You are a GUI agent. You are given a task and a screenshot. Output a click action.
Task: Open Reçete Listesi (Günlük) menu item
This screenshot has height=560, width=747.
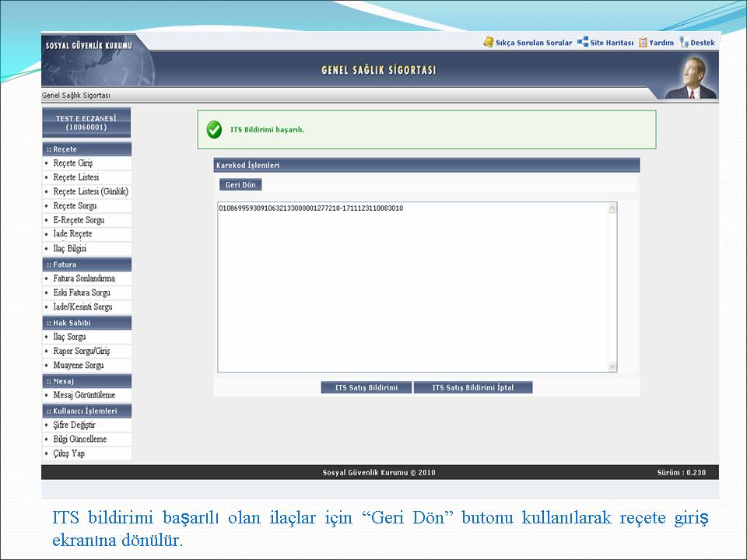tap(90, 191)
